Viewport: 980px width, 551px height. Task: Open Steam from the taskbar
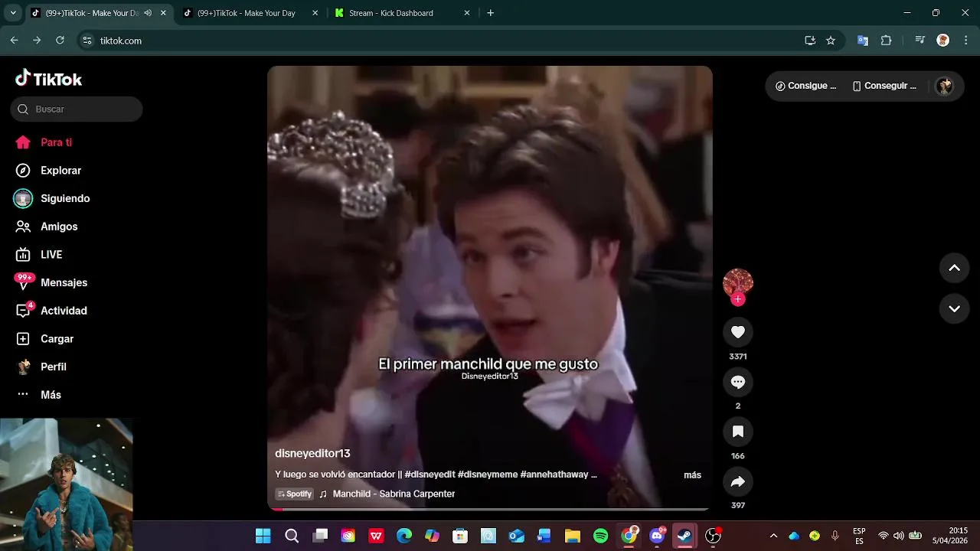684,536
